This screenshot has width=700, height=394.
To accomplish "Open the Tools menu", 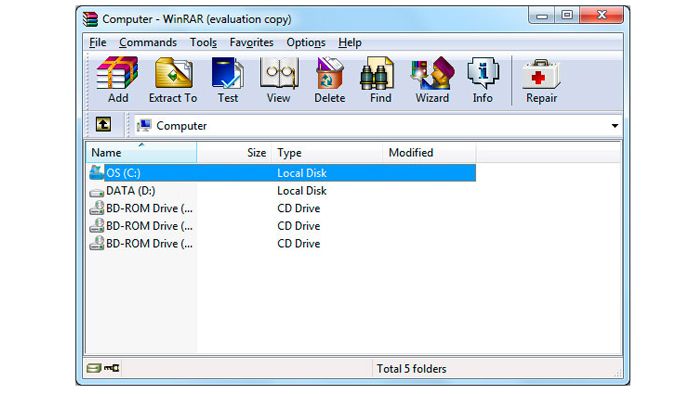I will click(x=203, y=42).
